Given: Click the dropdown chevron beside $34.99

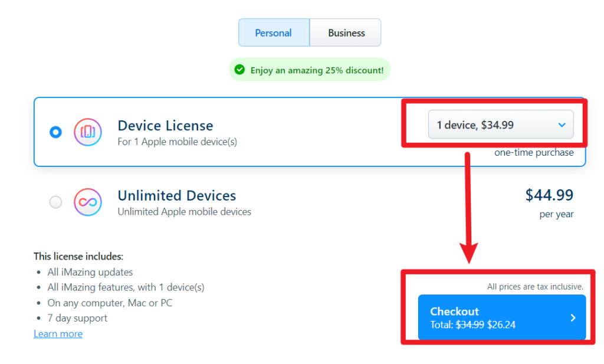Looking at the screenshot, I should (562, 125).
